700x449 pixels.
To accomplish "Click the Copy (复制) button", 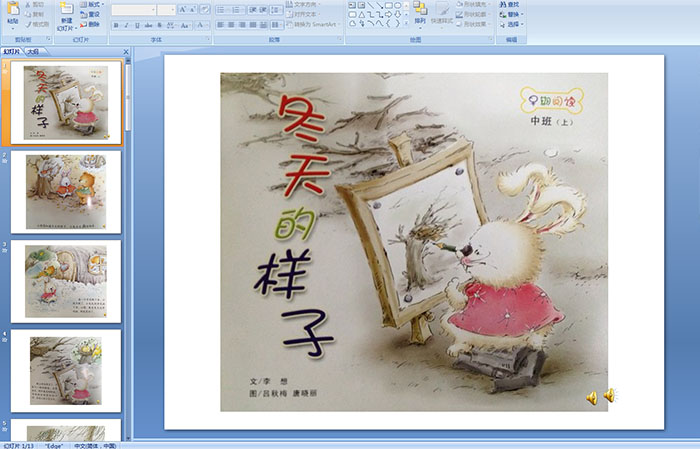I will (35, 14).
